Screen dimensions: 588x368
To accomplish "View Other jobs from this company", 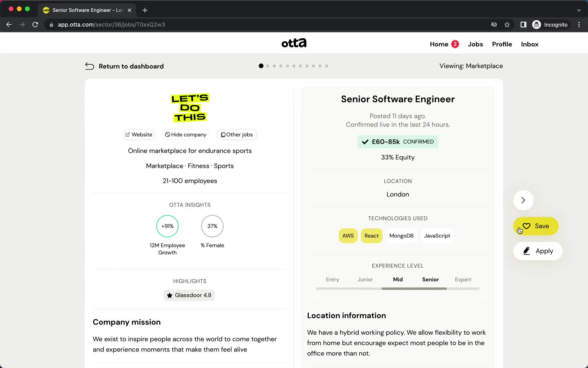I will [x=237, y=135].
